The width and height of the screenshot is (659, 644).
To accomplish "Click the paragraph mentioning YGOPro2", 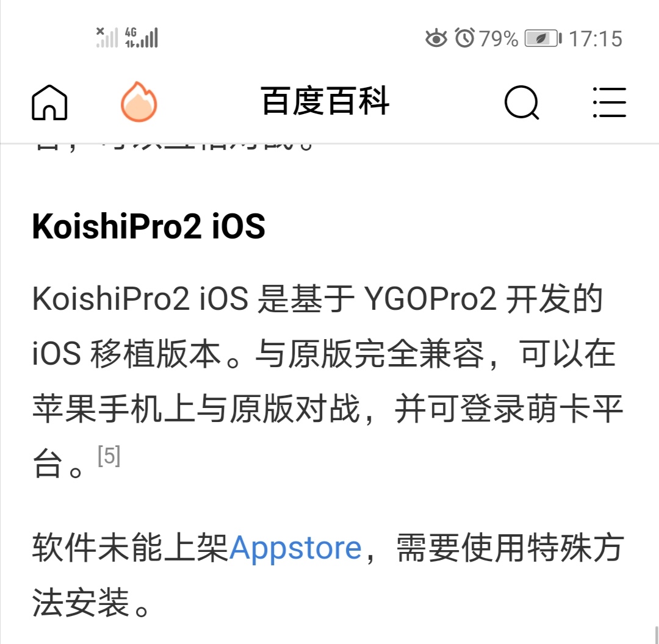I will click(x=328, y=381).
